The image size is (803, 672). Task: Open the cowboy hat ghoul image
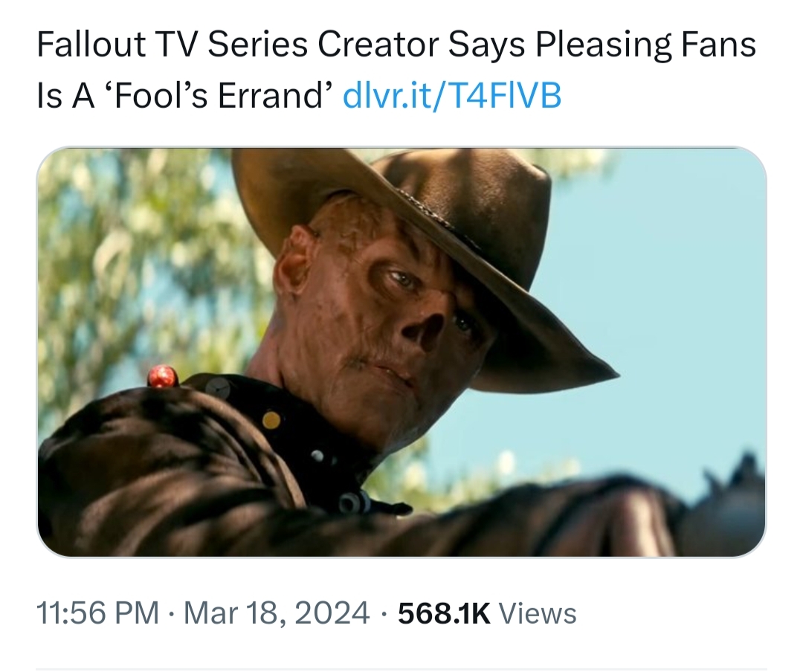coord(401,352)
